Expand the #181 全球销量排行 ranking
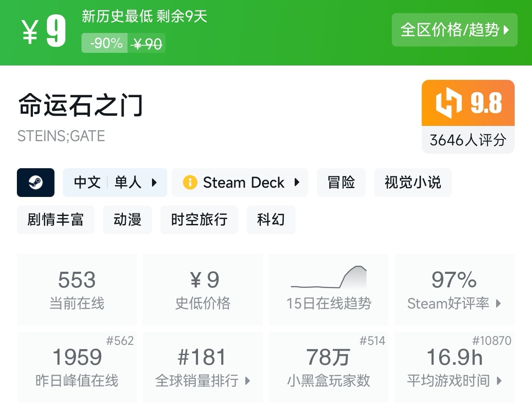 203,367
